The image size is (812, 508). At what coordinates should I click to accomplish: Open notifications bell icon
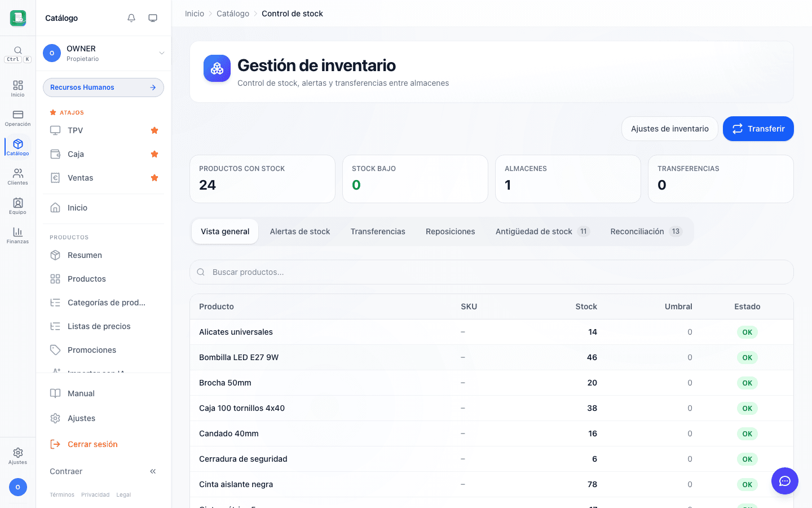pyautogui.click(x=131, y=18)
